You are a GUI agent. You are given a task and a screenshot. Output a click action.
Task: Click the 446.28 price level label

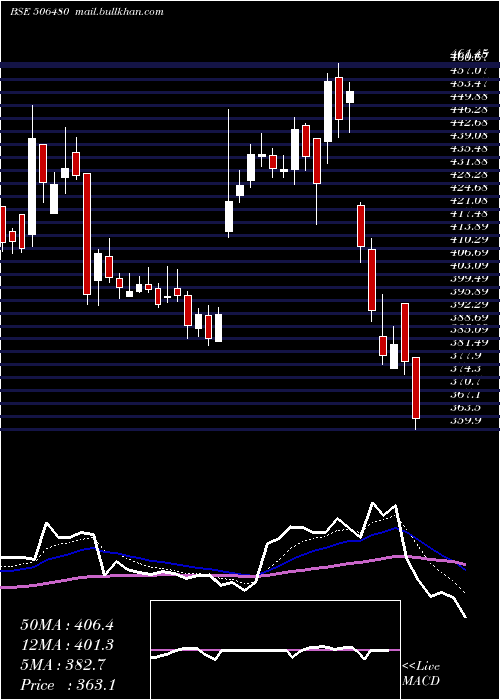click(x=468, y=109)
